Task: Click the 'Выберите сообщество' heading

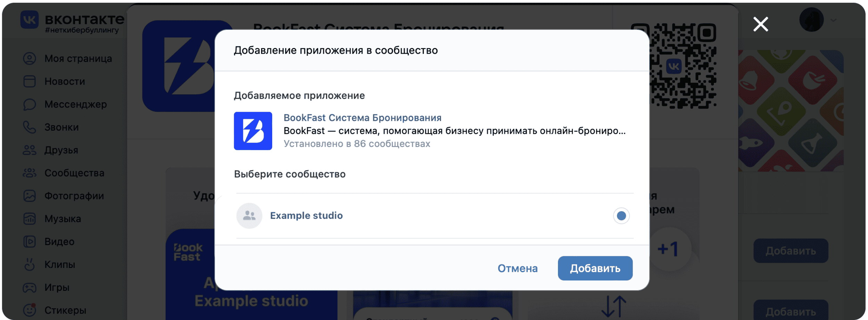Action: click(290, 174)
